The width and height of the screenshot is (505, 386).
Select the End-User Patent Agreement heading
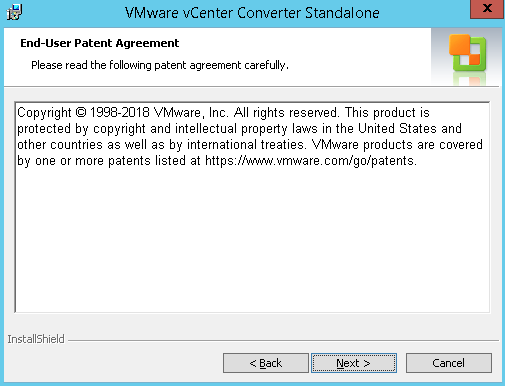[100, 43]
